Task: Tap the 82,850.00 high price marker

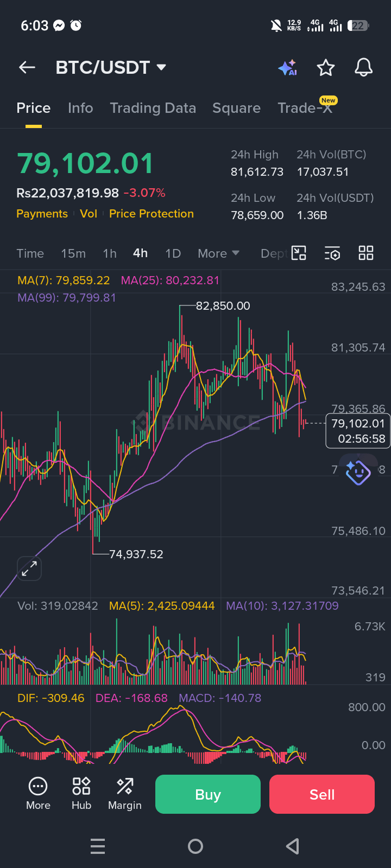Action: coord(223,306)
